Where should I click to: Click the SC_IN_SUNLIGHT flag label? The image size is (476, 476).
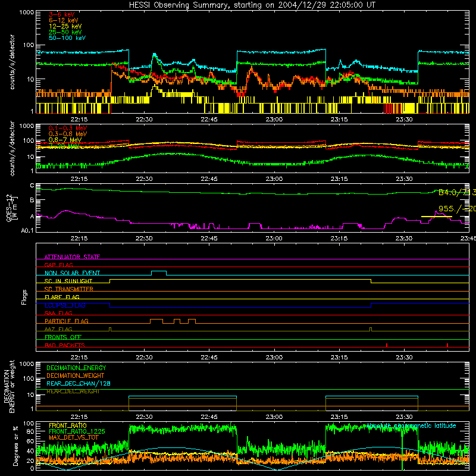point(68,281)
